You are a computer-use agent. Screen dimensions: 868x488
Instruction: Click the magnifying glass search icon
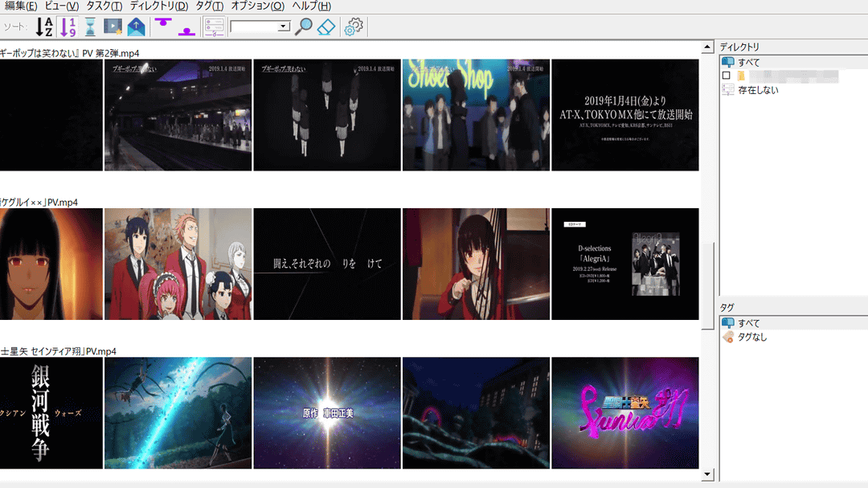(303, 27)
